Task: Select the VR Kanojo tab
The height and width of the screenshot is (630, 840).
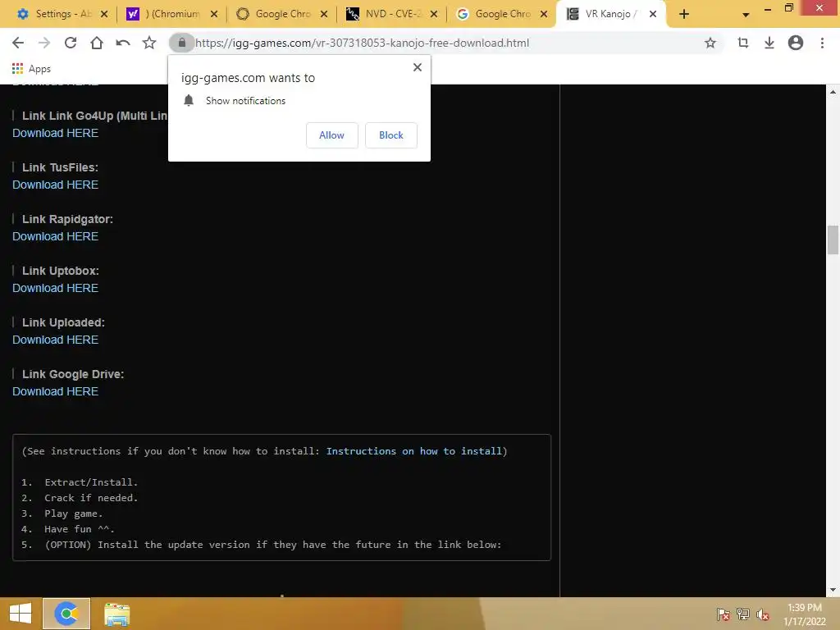Action: click(x=610, y=14)
